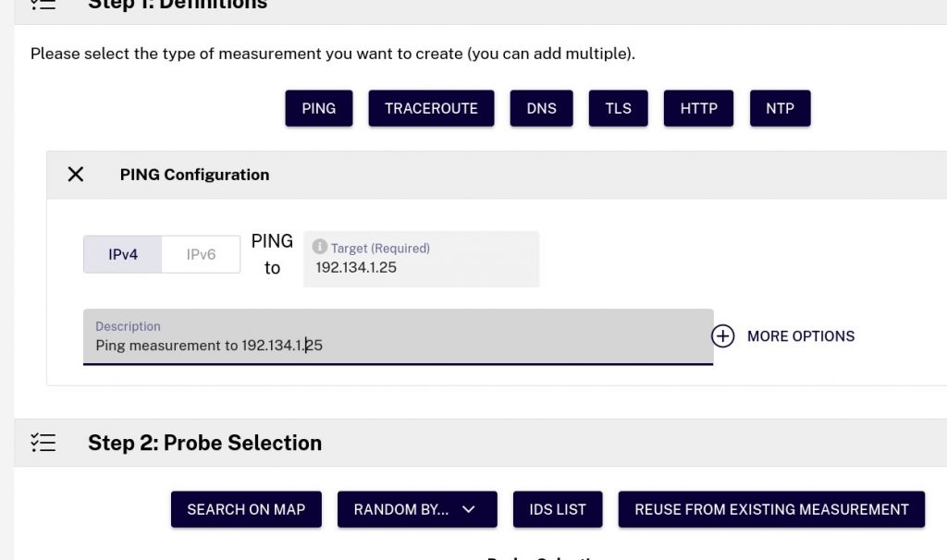Viewport: 947px width, 560px height.
Task: Click the Step 1 Definitions checklist icon
Action: tap(43, 6)
